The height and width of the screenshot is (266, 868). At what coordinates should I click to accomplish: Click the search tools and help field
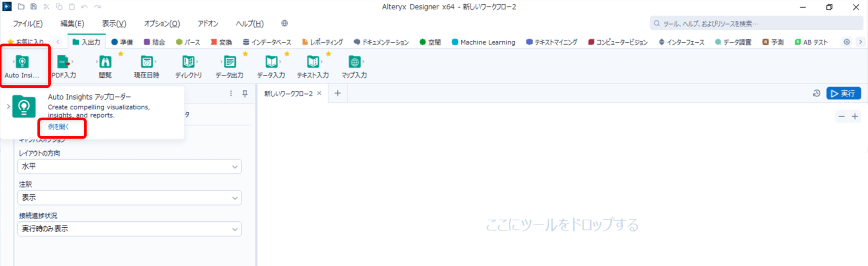coord(756,23)
